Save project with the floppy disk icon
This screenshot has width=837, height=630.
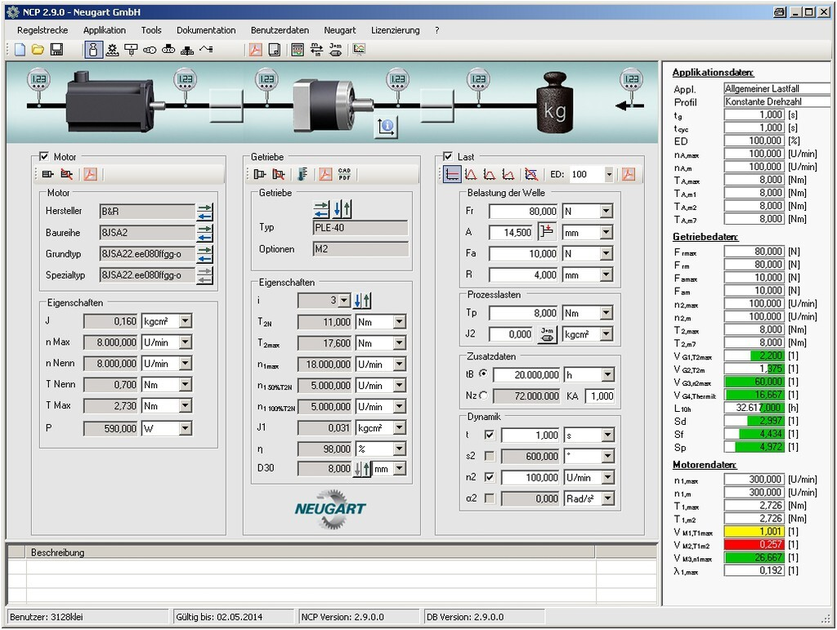coord(56,50)
